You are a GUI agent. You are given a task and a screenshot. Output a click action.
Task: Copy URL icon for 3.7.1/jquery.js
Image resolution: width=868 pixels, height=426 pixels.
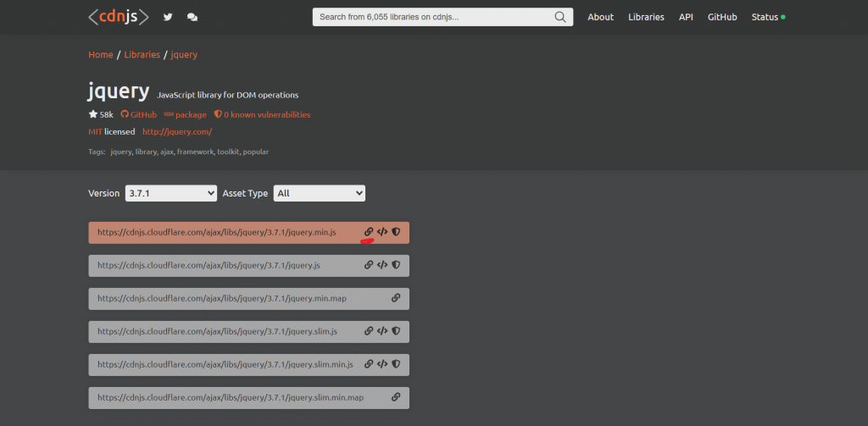click(369, 265)
